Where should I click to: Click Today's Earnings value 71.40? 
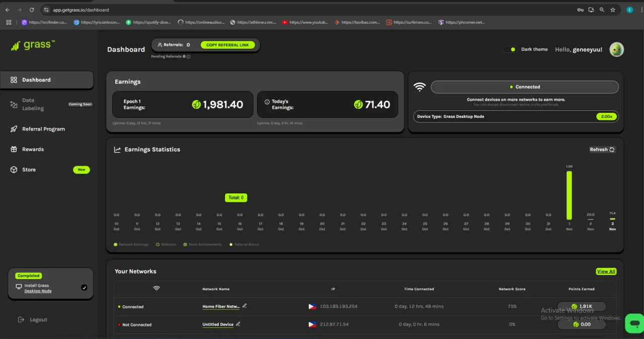tap(377, 104)
